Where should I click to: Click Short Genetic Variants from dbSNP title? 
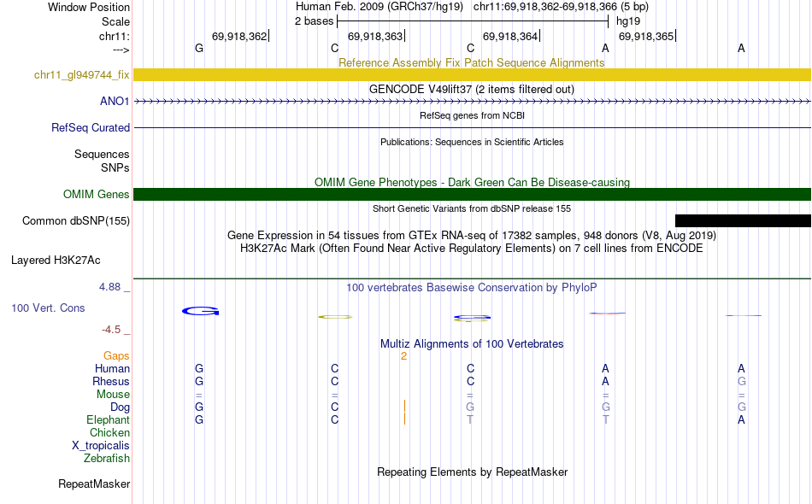[x=472, y=209]
